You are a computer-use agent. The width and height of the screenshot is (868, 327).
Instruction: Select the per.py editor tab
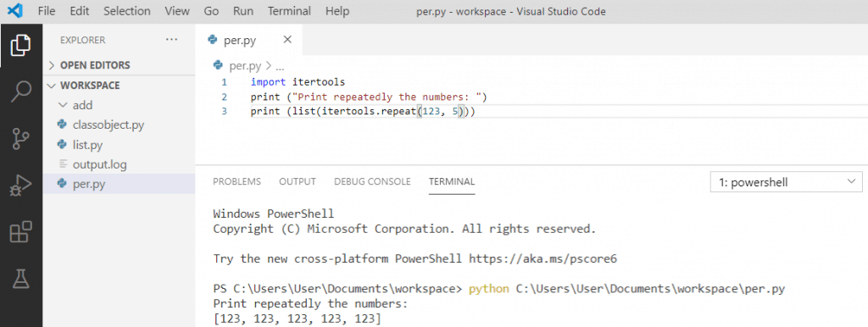[249, 40]
